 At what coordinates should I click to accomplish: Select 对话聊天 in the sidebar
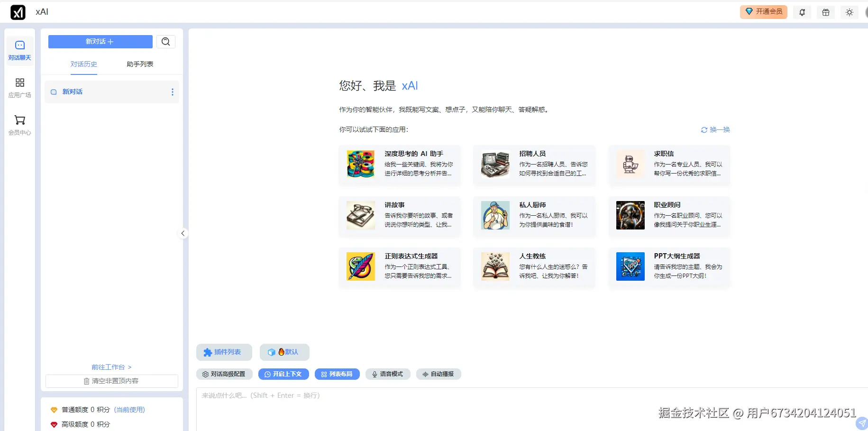[x=19, y=50]
